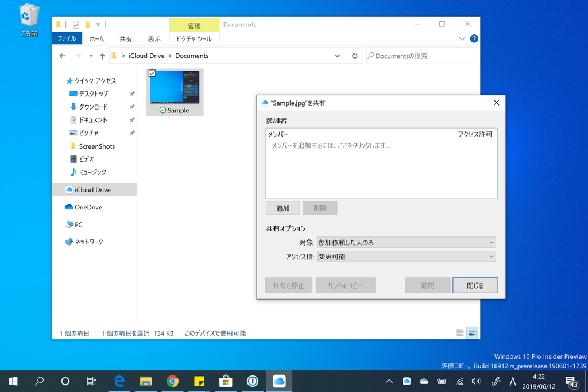This screenshot has width=588, height=392.
Task: Close the sharing dialog with 閉じる
Action: pyautogui.click(x=475, y=285)
